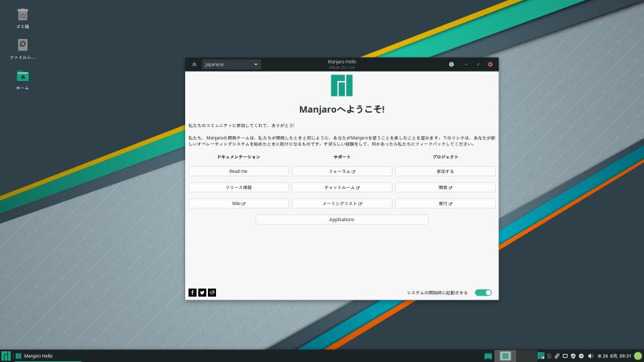The height and width of the screenshot is (362, 644).
Task: Open 寄付 donate link button
Action: point(445,204)
